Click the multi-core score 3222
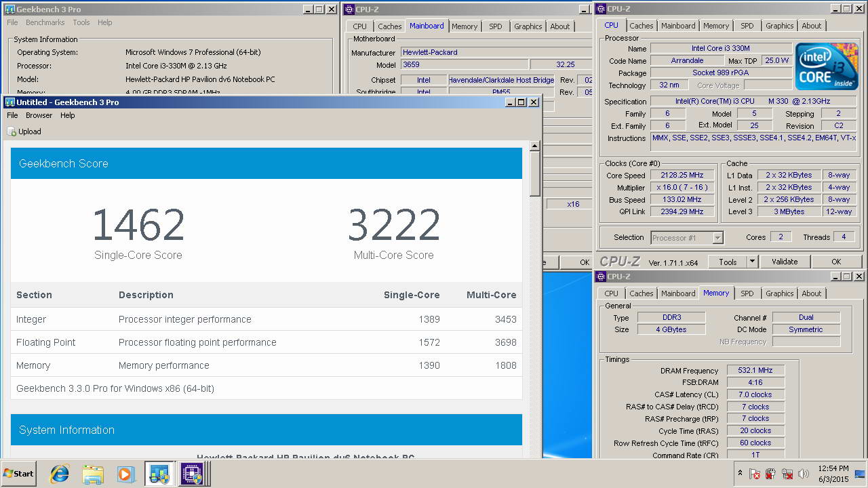This screenshot has height=488, width=868. click(x=394, y=225)
